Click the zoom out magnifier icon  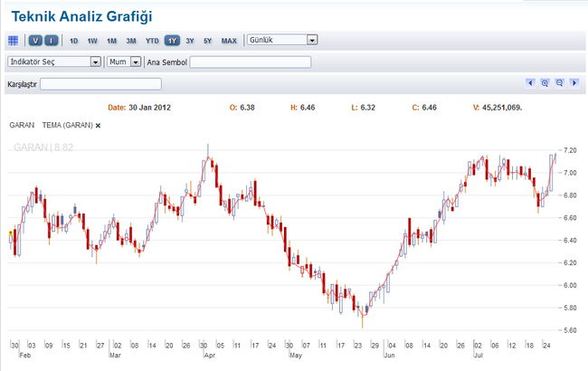559,83
